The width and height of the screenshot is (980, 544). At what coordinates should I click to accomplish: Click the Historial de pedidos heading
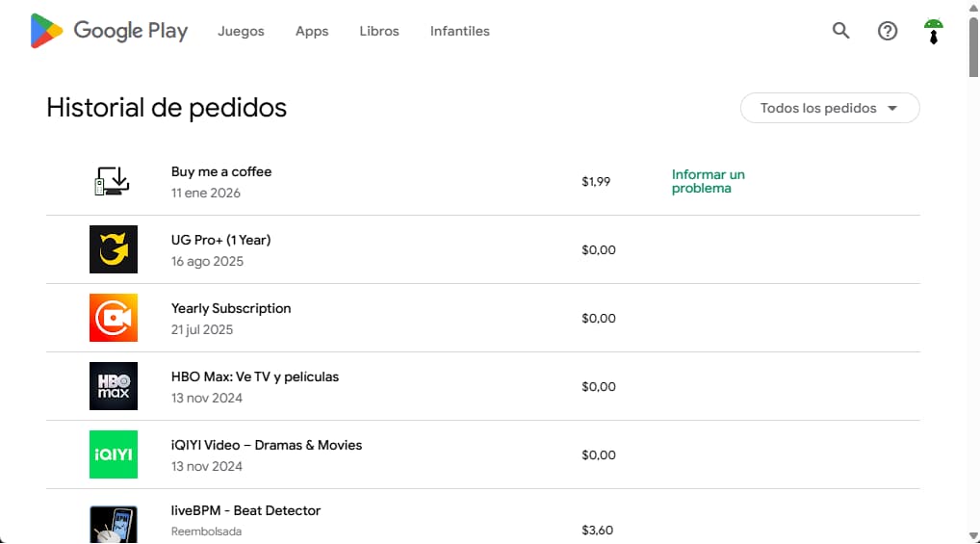coord(167,108)
